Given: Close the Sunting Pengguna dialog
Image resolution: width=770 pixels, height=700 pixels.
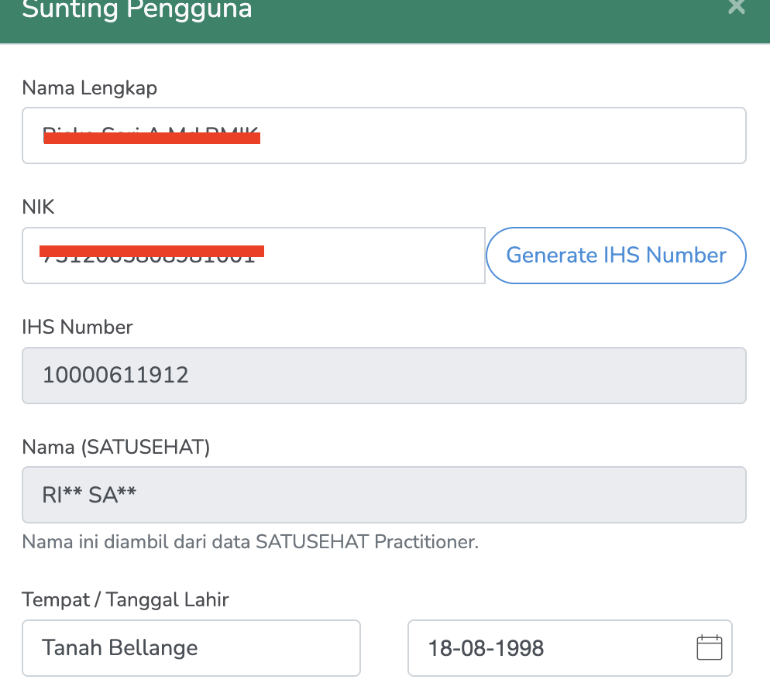Looking at the screenshot, I should point(736,7).
